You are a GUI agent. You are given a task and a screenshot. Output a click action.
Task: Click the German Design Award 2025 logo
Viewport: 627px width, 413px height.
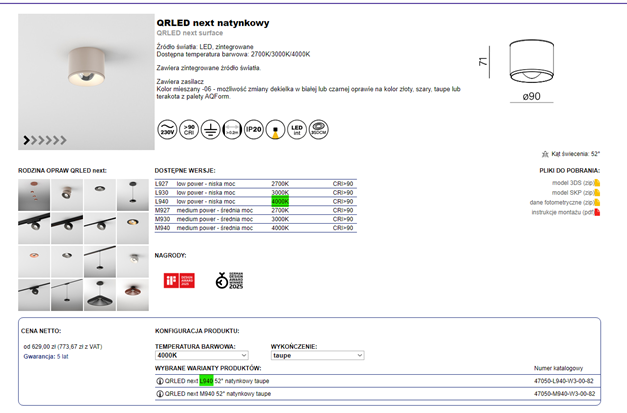236,280
